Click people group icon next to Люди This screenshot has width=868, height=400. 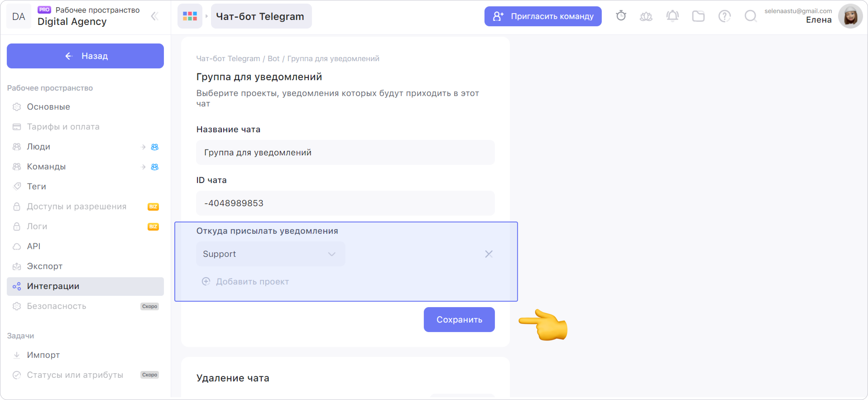(155, 147)
